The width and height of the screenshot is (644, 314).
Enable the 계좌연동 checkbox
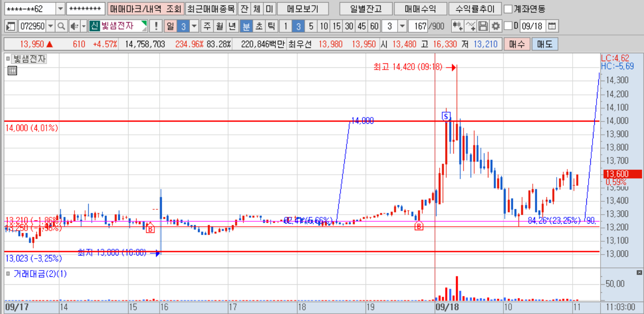508,9
